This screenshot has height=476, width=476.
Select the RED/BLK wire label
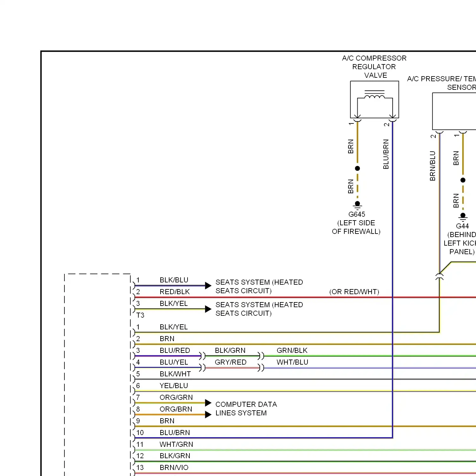pyautogui.click(x=175, y=292)
